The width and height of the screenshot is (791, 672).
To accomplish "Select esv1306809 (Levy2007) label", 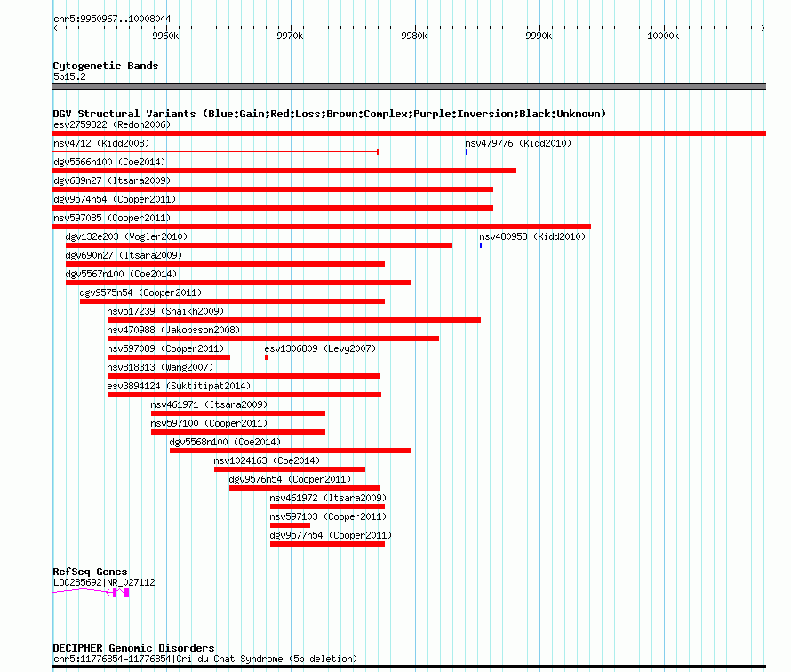I will pos(320,348).
